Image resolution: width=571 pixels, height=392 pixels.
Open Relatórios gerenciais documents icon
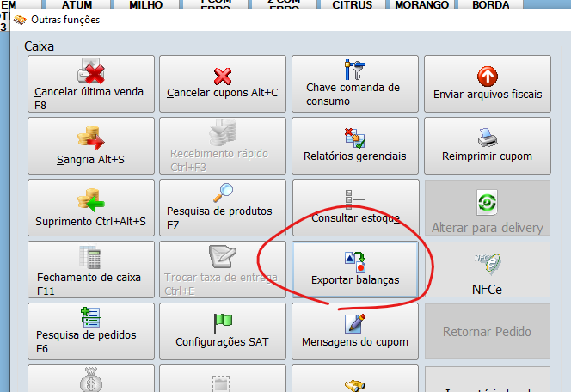click(x=355, y=138)
